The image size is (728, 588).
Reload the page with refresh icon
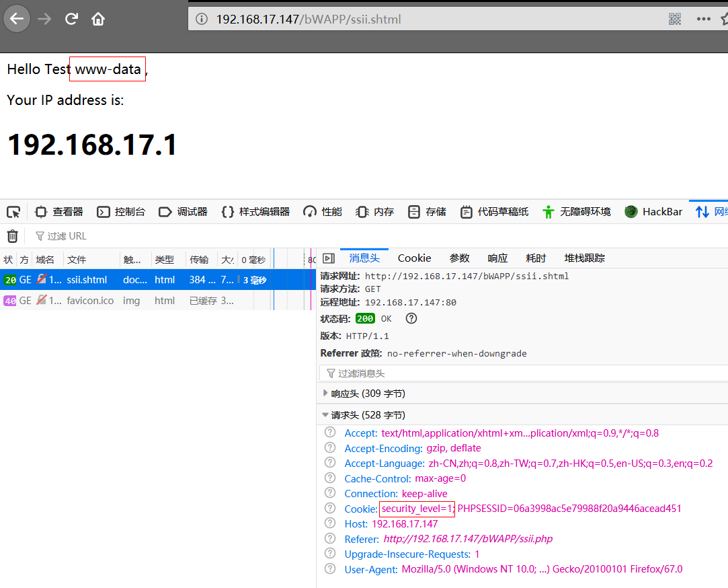click(x=71, y=19)
